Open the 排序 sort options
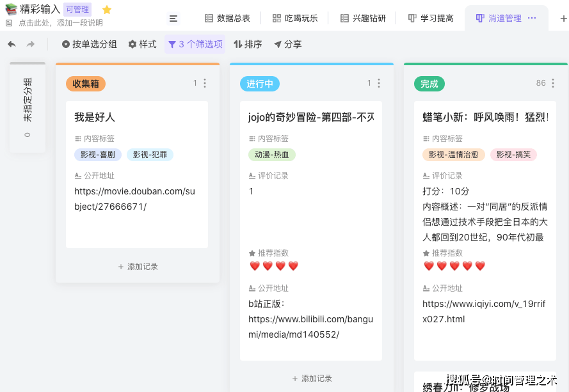This screenshot has width=569, height=392. (248, 44)
